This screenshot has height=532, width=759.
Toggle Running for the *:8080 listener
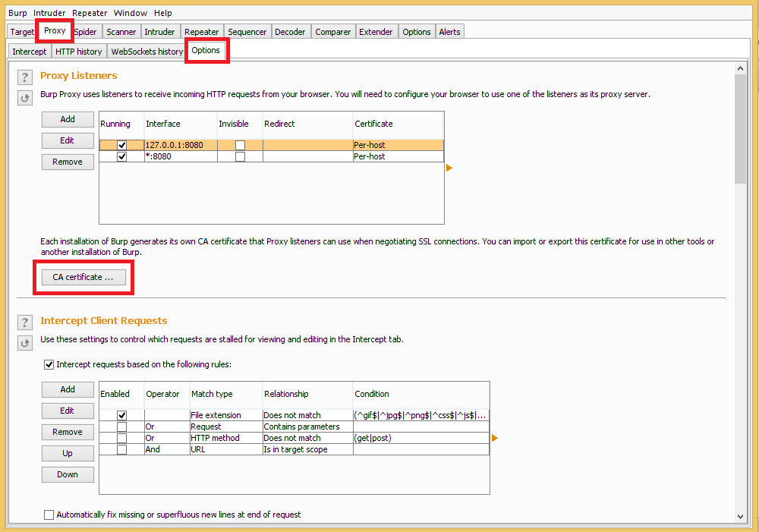pos(122,156)
